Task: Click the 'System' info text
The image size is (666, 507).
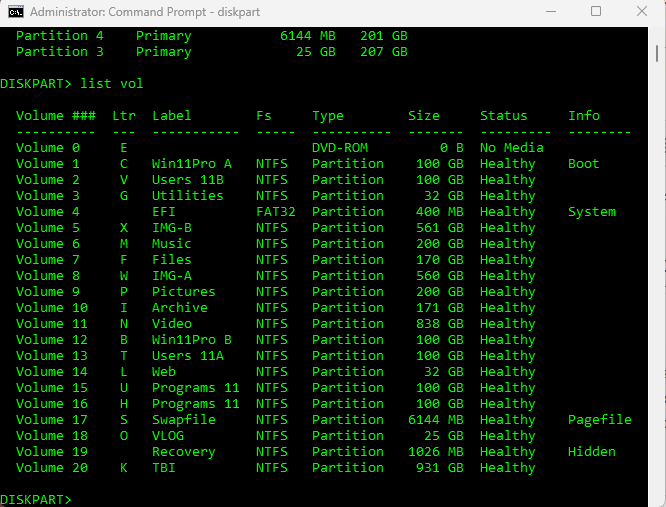Action: 592,212
